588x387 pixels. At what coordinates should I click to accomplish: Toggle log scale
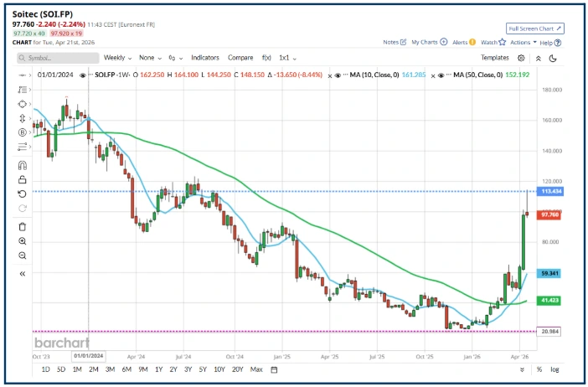pyautogui.click(x=554, y=369)
